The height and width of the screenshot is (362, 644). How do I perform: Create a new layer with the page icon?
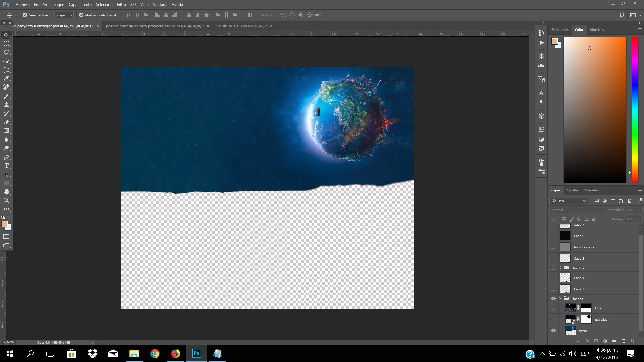click(x=623, y=341)
